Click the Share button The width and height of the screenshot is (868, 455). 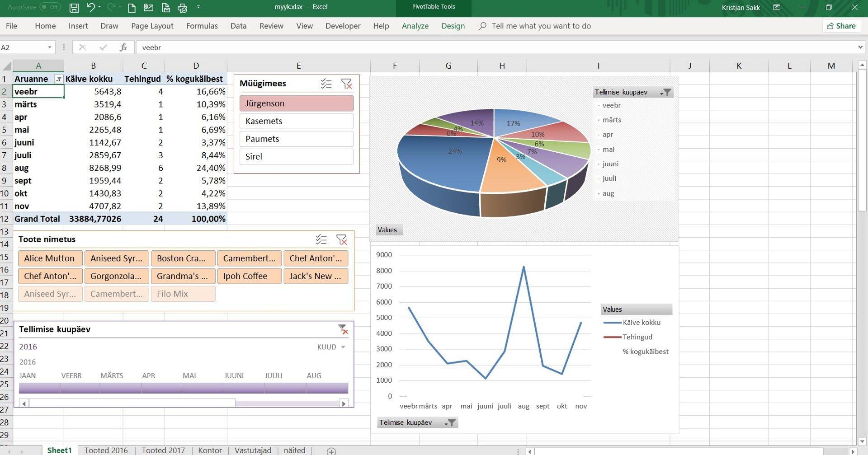841,26
